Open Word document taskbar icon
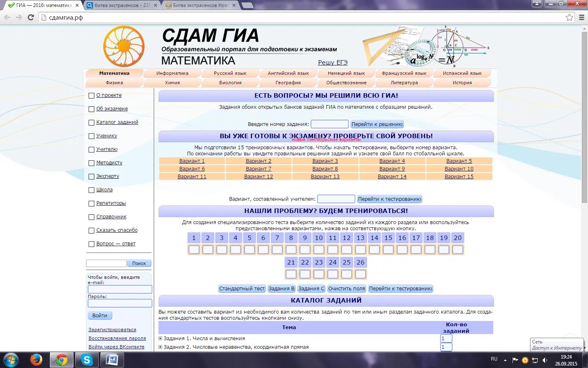Screen dimensions: 588x368 click(x=111, y=360)
